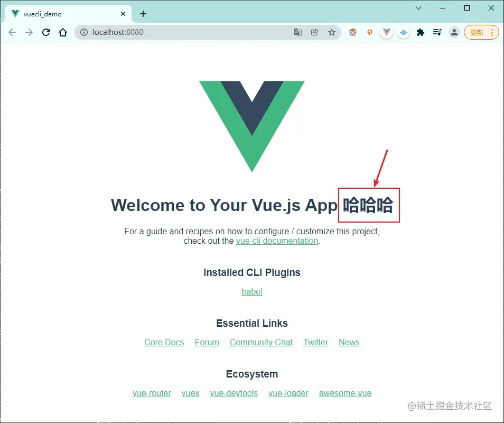
Task: Open the Core Docs link
Action: 164,342
